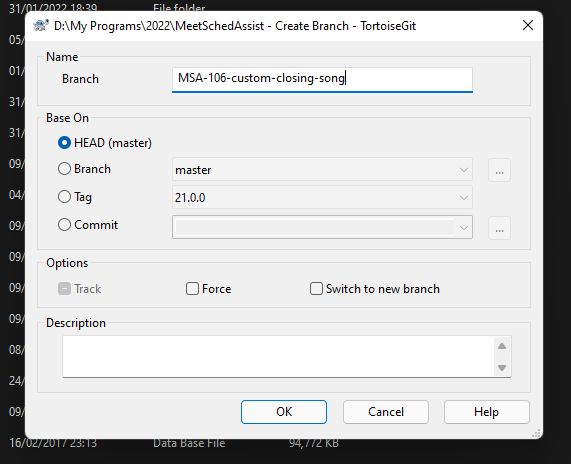The image size is (571, 464).
Task: Check Switch to new branch
Action: pyautogui.click(x=316, y=289)
